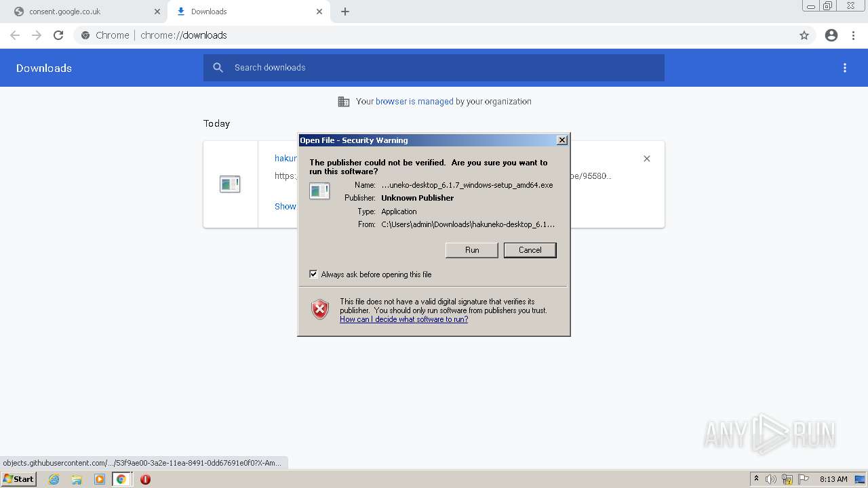Viewport: 868px width, 488px height.
Task: Click the Show in folder link
Action: [285, 206]
